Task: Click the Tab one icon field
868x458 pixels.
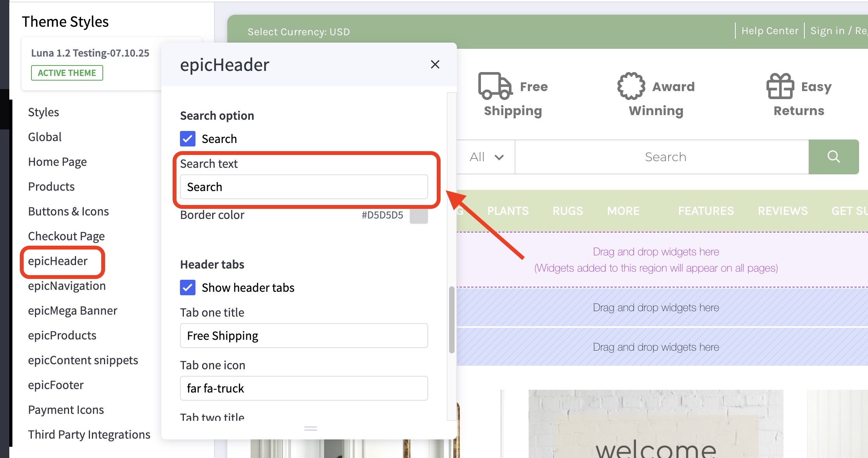Action: 304,388
